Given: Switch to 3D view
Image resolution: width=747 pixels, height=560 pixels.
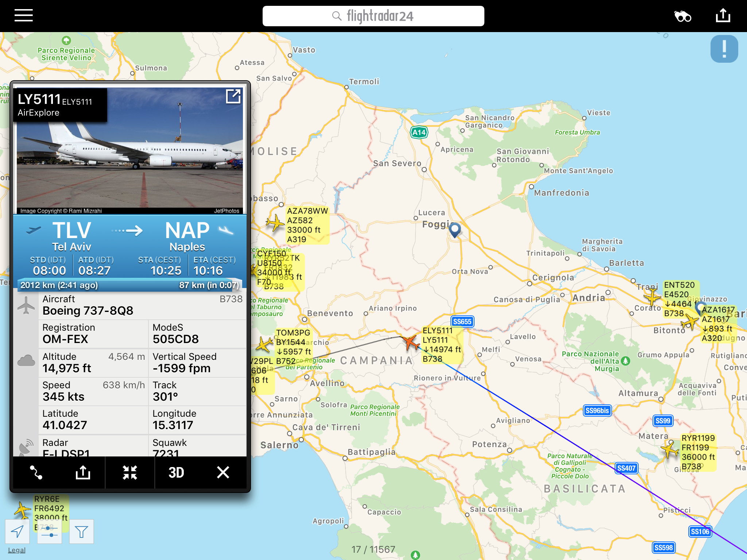Looking at the screenshot, I should tap(176, 472).
